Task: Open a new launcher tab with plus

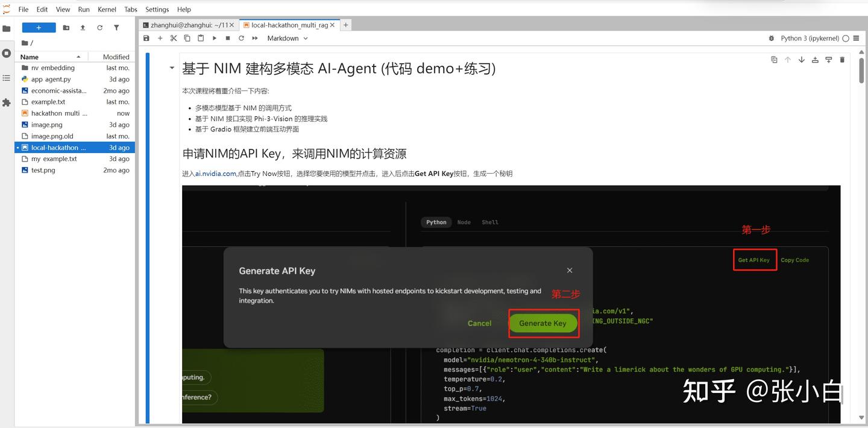Action: pyautogui.click(x=345, y=25)
